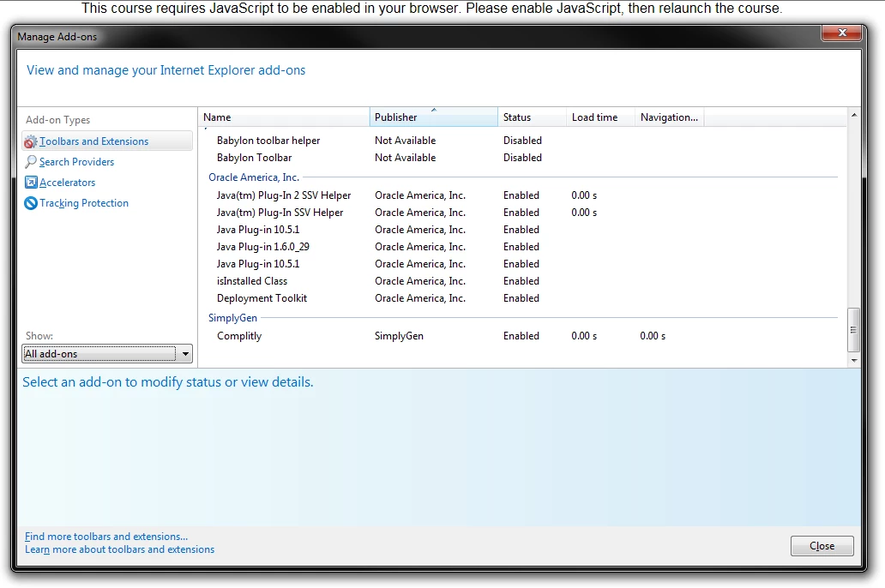This screenshot has width=885, height=588.
Task: Select the Babylon toolbar helper row
Action: 522,141
